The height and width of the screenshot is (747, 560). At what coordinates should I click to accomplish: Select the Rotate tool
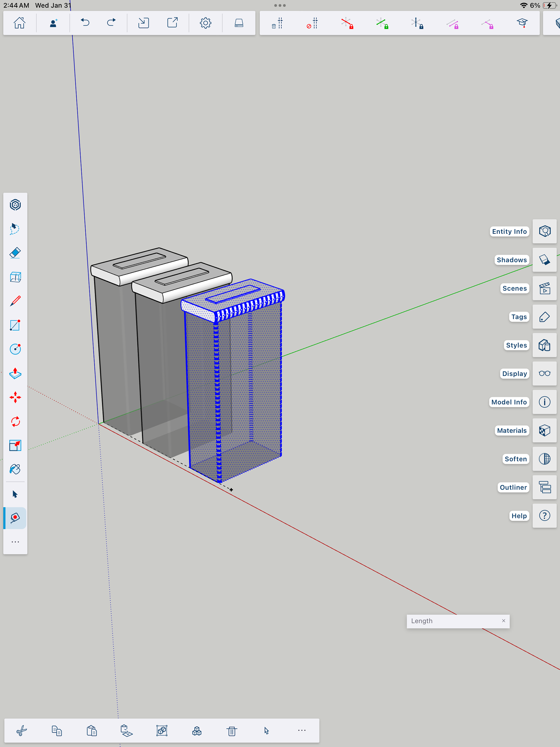[x=15, y=421]
